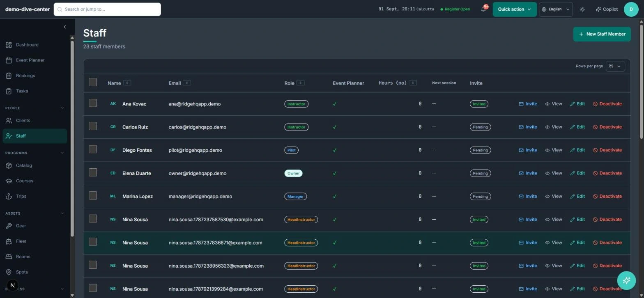644x298 pixels.
Task: Send invite to Marina Lopez
Action: (528, 196)
